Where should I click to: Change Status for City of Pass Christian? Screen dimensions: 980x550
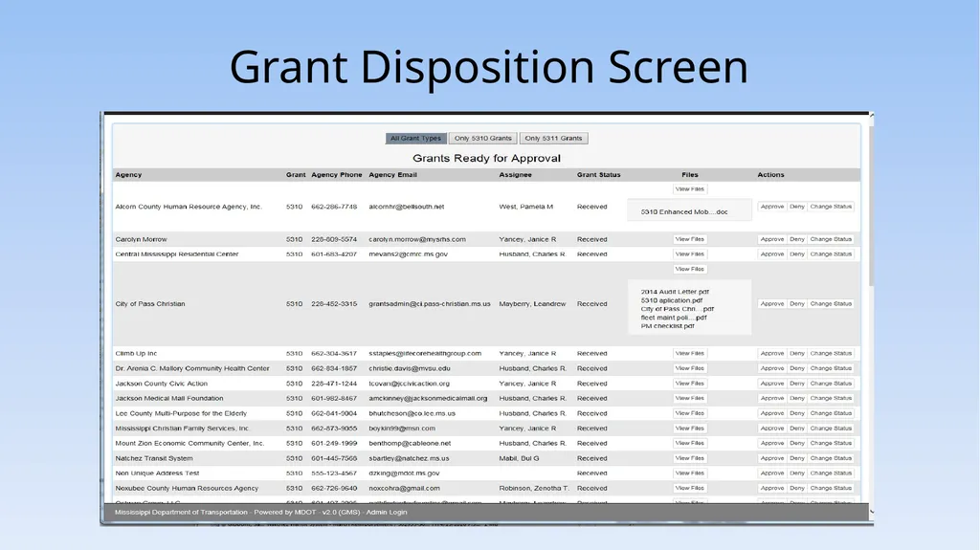[x=831, y=304]
